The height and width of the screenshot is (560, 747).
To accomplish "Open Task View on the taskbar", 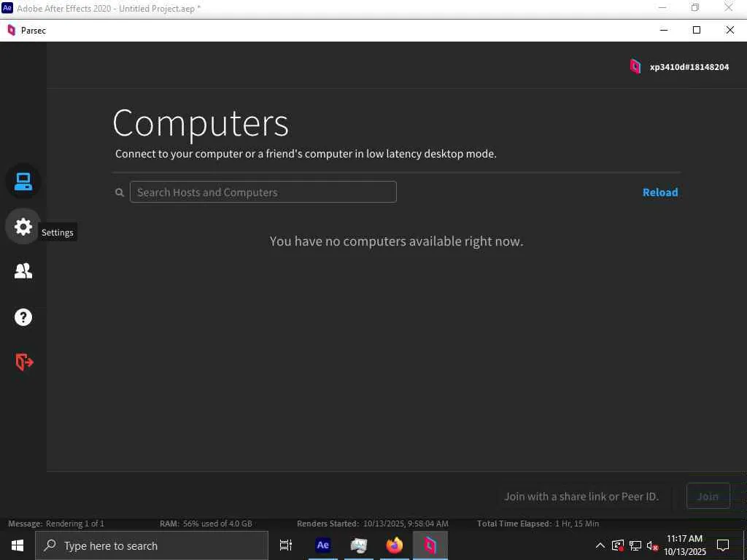I will pos(286,545).
